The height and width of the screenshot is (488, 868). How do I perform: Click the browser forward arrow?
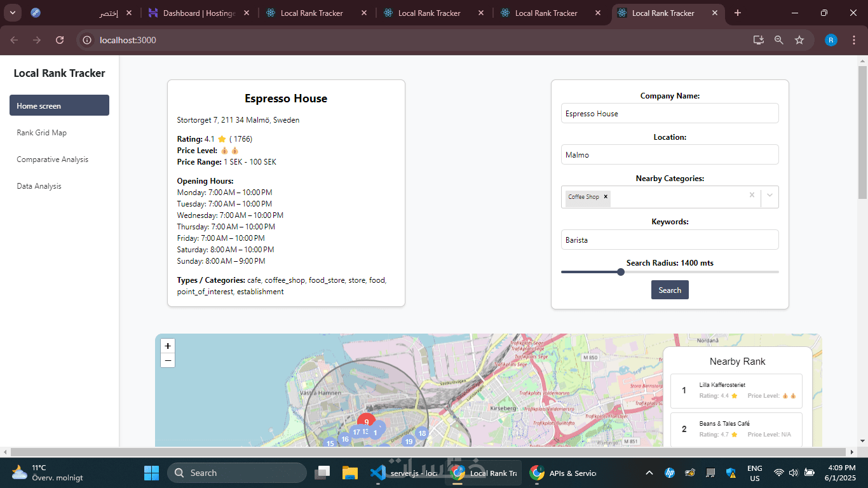(37, 40)
